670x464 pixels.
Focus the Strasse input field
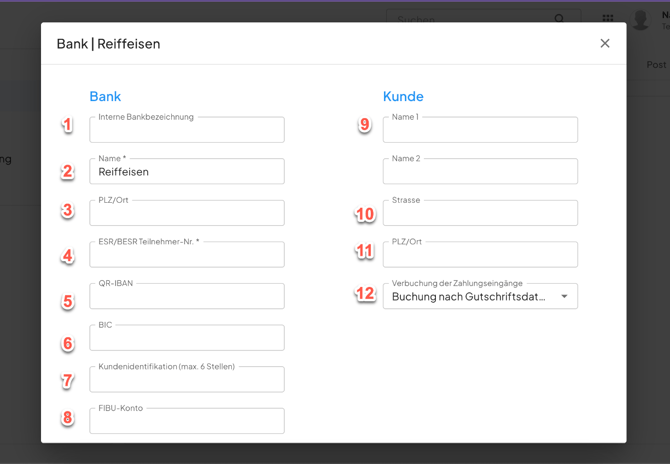[x=480, y=214]
